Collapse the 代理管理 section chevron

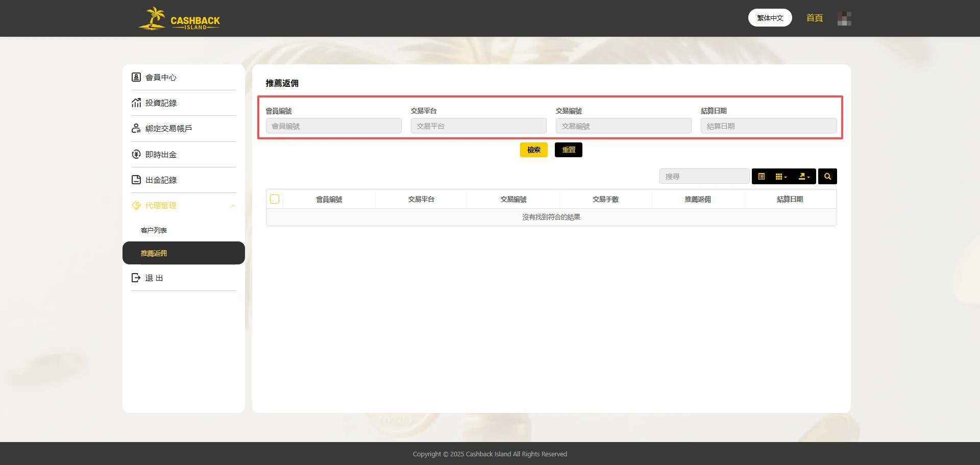[233, 206]
